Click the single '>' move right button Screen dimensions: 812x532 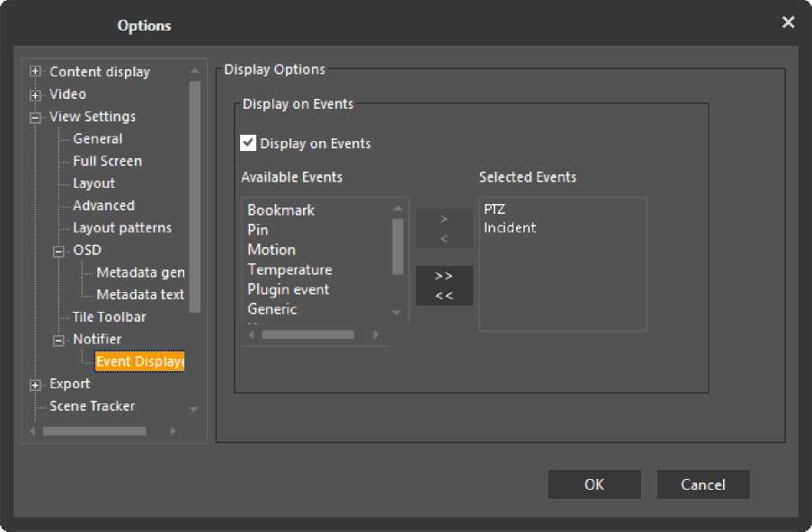pyautogui.click(x=444, y=218)
